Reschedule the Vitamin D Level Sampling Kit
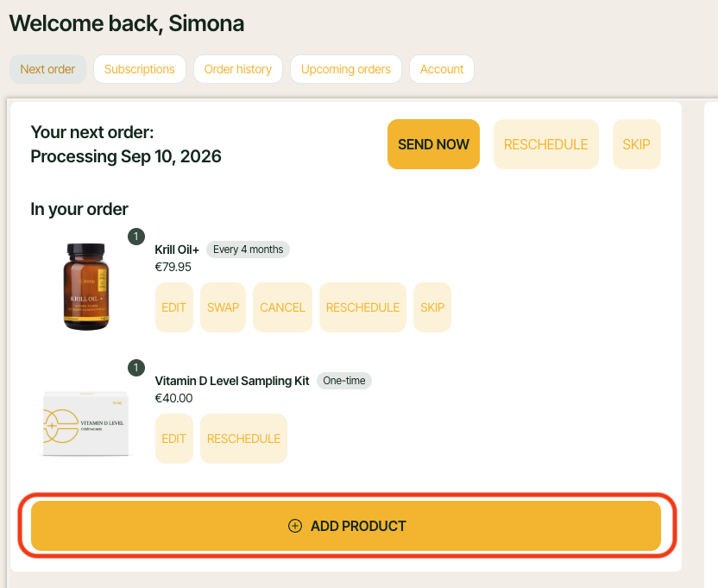This screenshot has height=588, width=718. coord(243,439)
